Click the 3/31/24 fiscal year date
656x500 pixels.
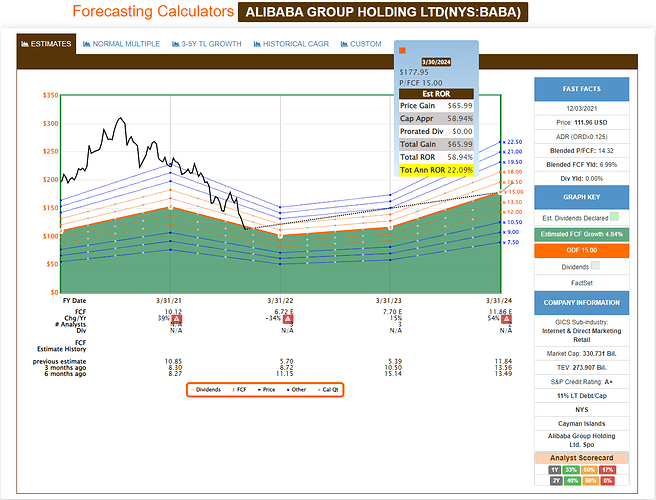(x=499, y=300)
